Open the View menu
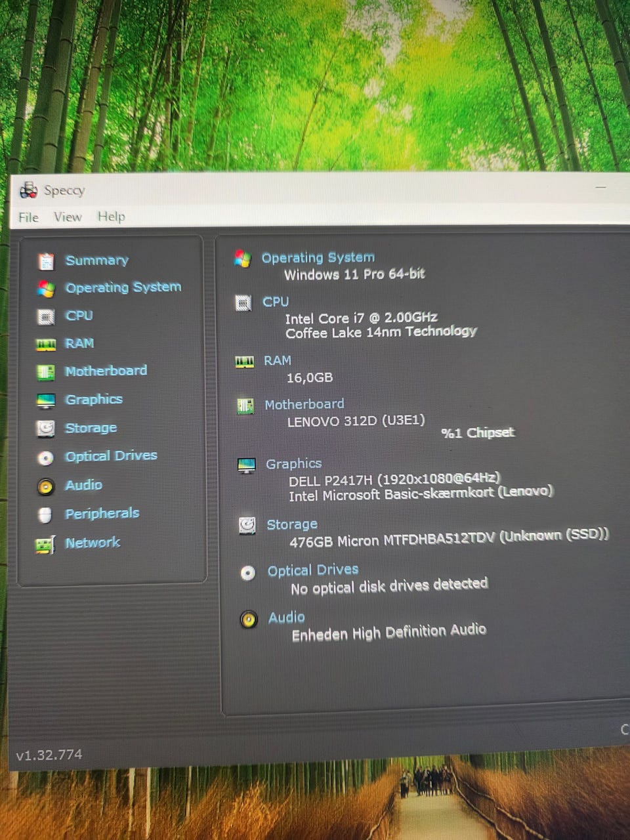The width and height of the screenshot is (630, 840). coord(68,217)
